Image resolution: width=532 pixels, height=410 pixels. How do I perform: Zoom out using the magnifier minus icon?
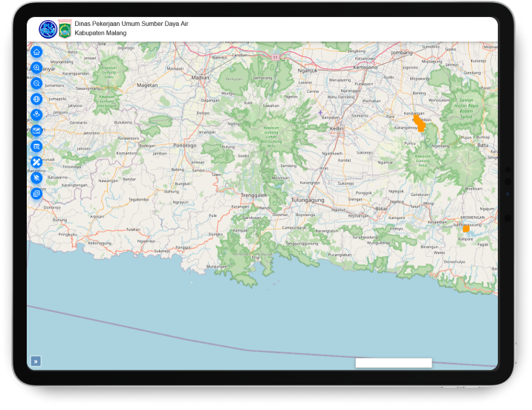pyautogui.click(x=36, y=83)
